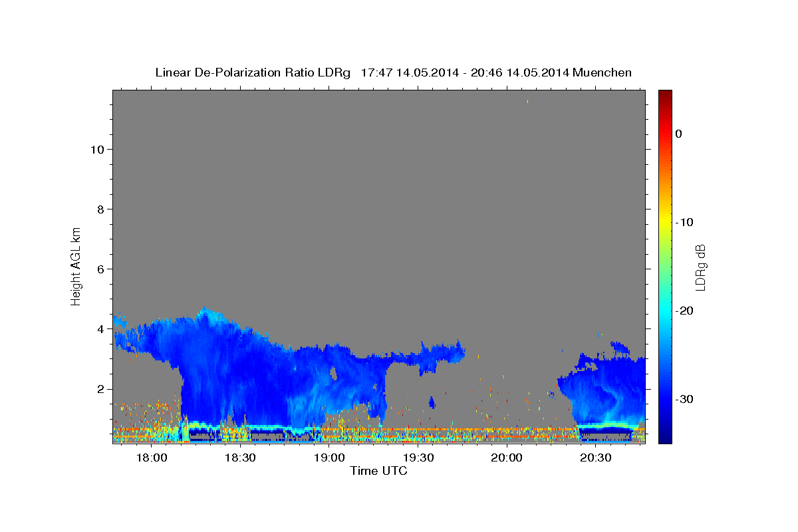Click the 10 km height tick label

coord(96,150)
